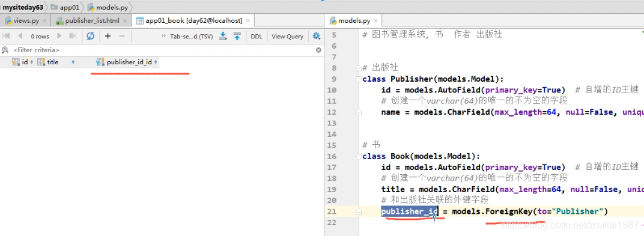The height and width of the screenshot is (236, 644).
Task: Click models.py breadcrumb
Action: click(109, 7)
